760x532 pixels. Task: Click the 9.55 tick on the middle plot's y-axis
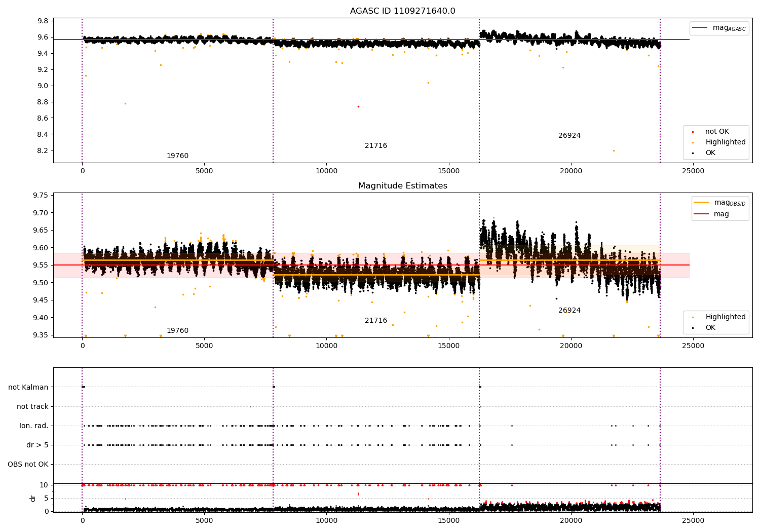(41, 265)
